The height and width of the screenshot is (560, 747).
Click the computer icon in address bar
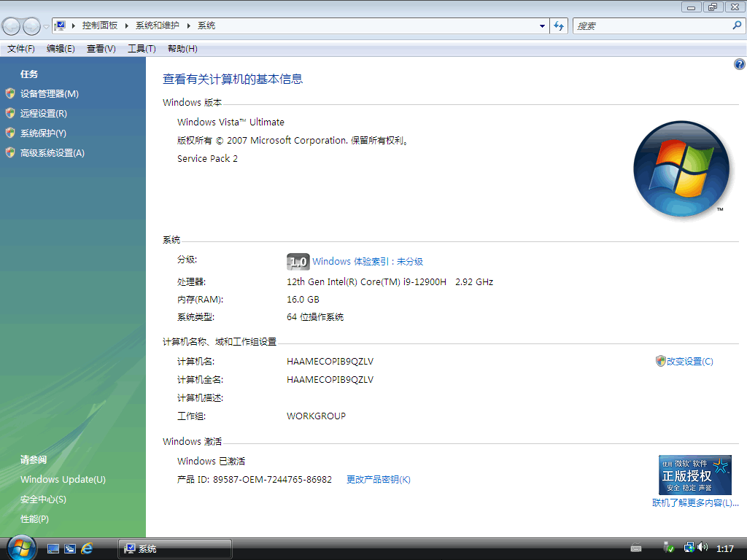click(60, 26)
